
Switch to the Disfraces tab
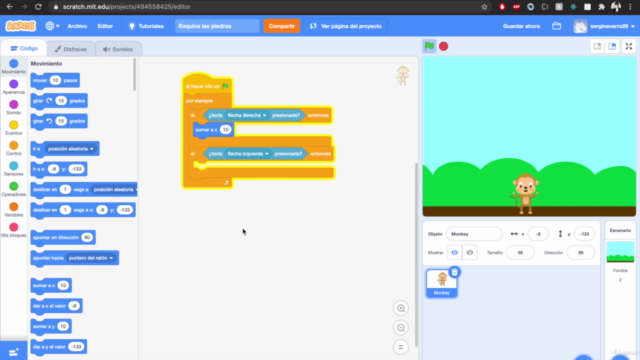[x=71, y=49]
